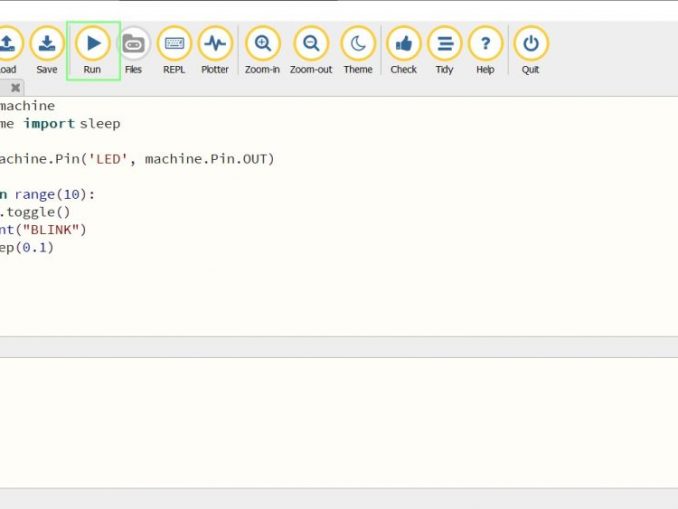Zoom-out the editor text
The height and width of the screenshot is (509, 678).
pyautogui.click(x=310, y=50)
